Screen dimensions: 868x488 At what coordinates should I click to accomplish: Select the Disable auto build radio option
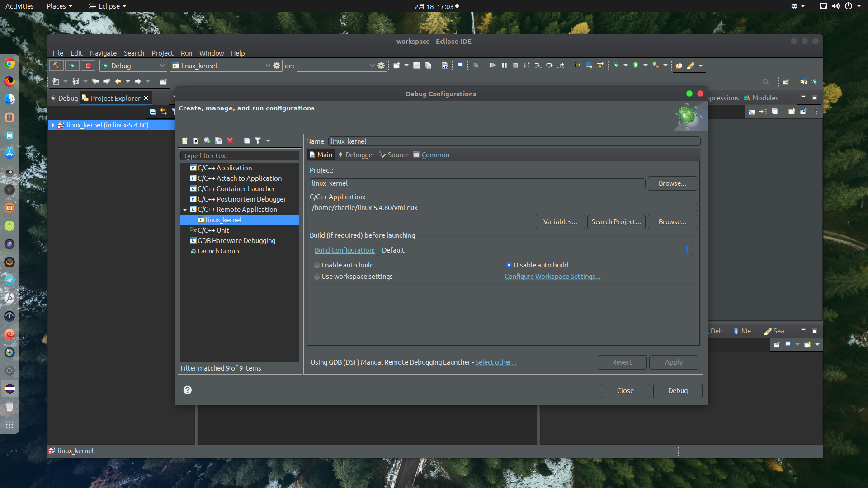coord(509,265)
